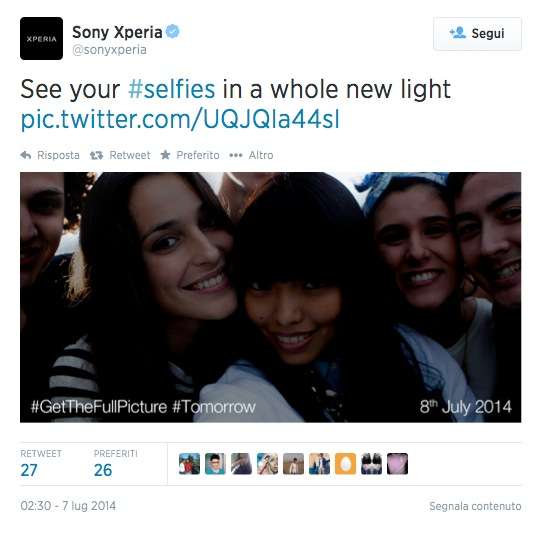
Task: Mark tweet as favorite with star icon
Action: (165, 155)
